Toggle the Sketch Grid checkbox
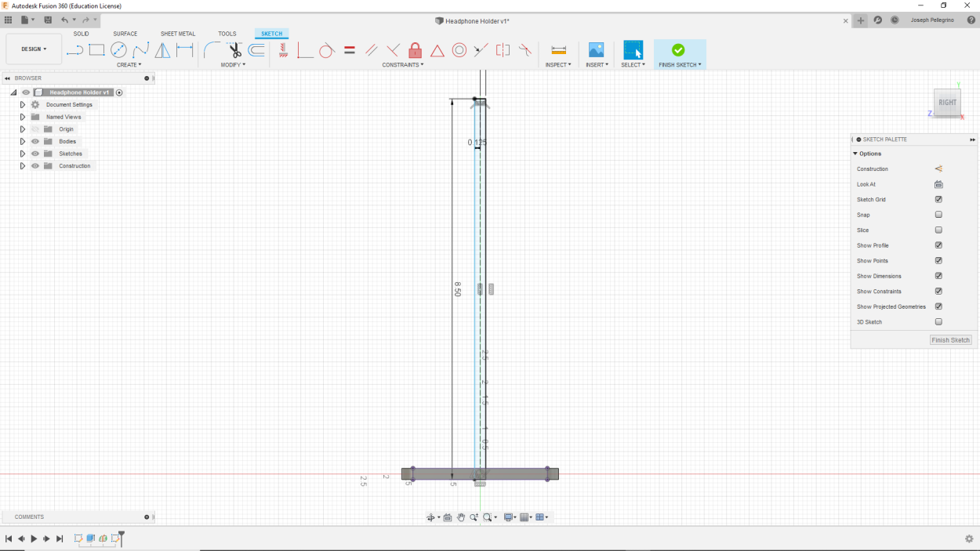Screen dimensions: 980x551 [938, 200]
